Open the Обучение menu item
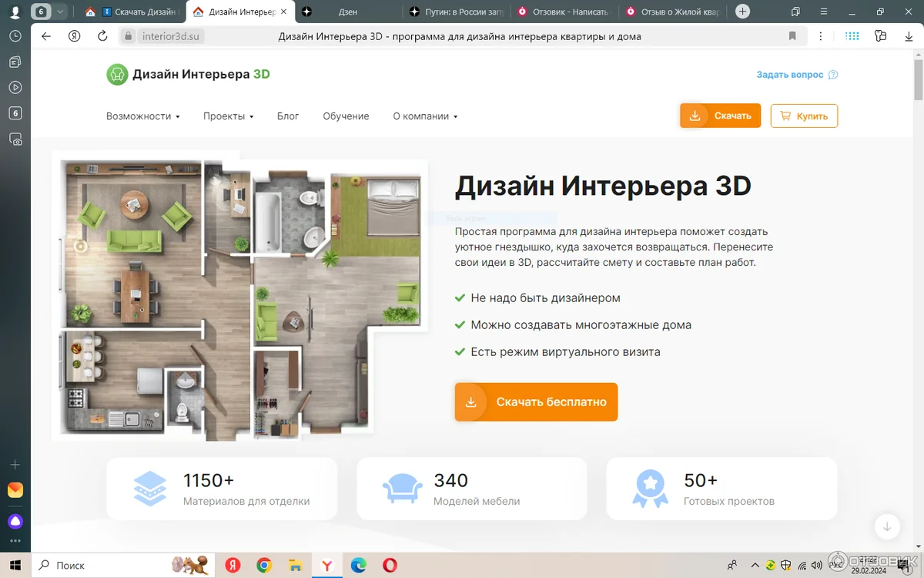The height and width of the screenshot is (578, 924). tap(346, 116)
